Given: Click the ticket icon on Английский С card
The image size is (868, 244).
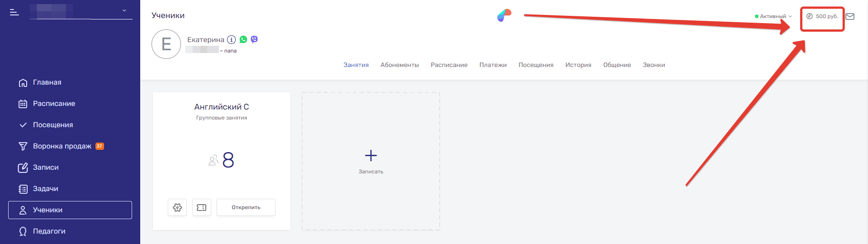Looking at the screenshot, I should click(202, 207).
